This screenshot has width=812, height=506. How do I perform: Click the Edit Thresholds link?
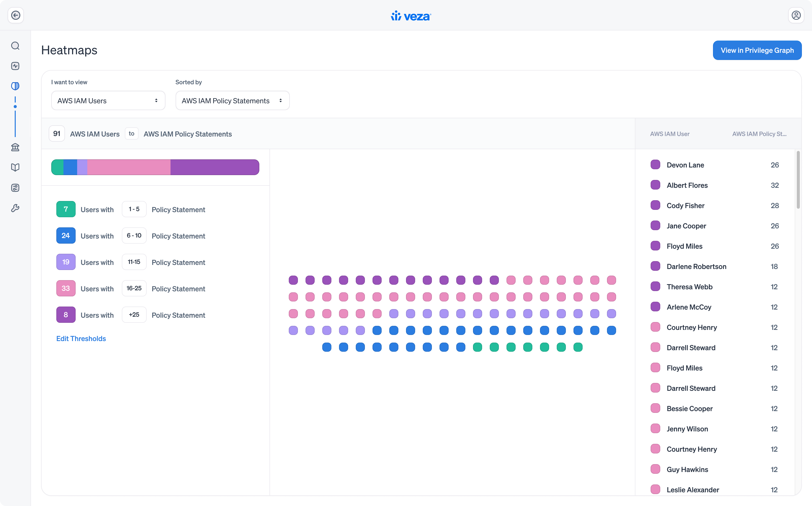(81, 339)
